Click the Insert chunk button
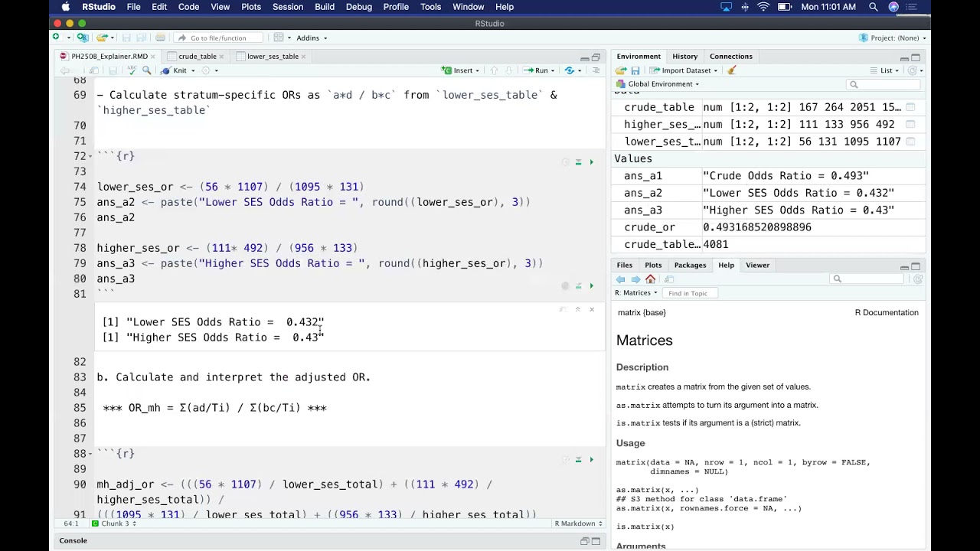This screenshot has height=551, width=980. [x=460, y=70]
